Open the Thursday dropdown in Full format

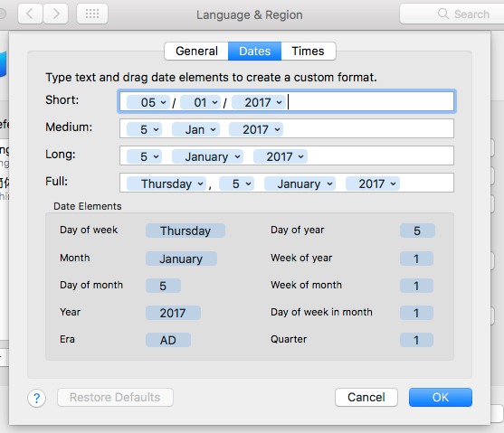(166, 184)
